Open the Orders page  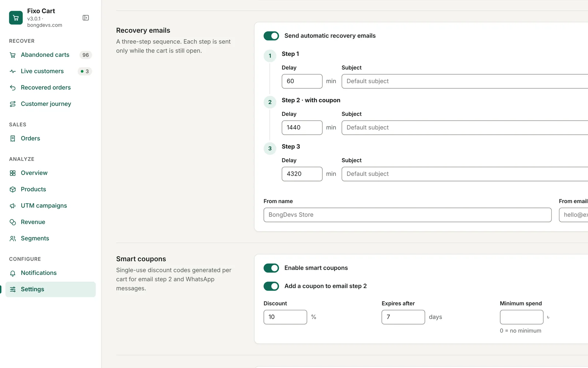[50, 138]
